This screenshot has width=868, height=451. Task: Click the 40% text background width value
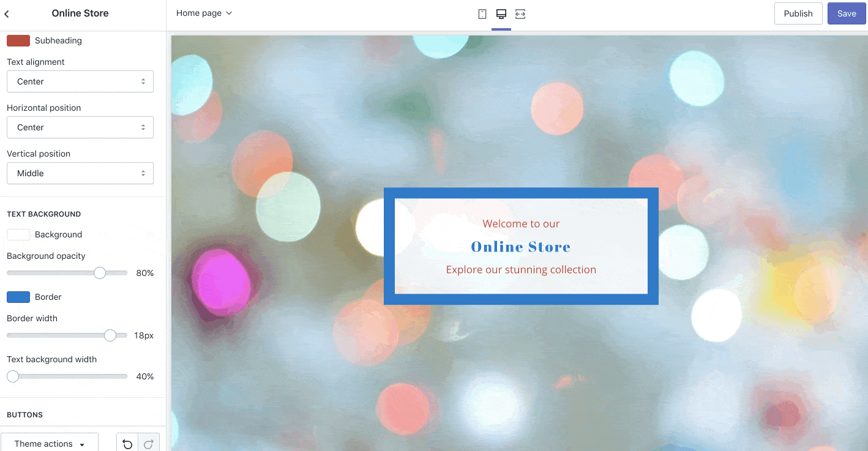[x=145, y=376]
